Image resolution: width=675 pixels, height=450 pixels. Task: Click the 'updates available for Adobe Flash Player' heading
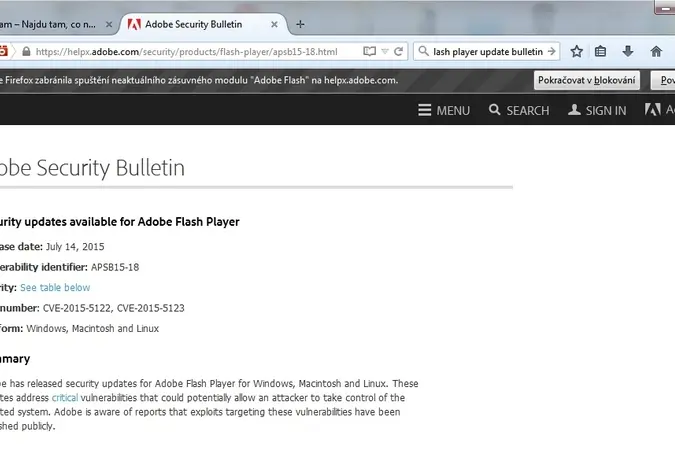coord(120,222)
